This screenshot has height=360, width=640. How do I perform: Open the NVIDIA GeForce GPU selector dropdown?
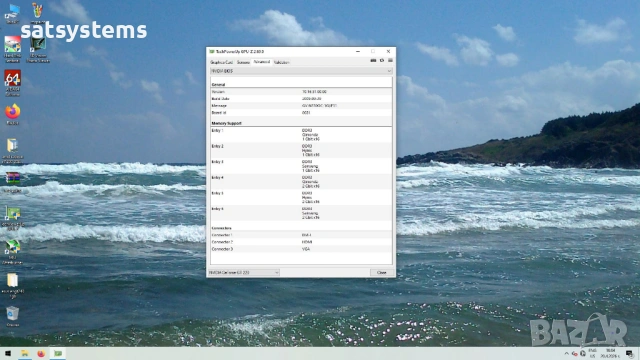[244, 272]
